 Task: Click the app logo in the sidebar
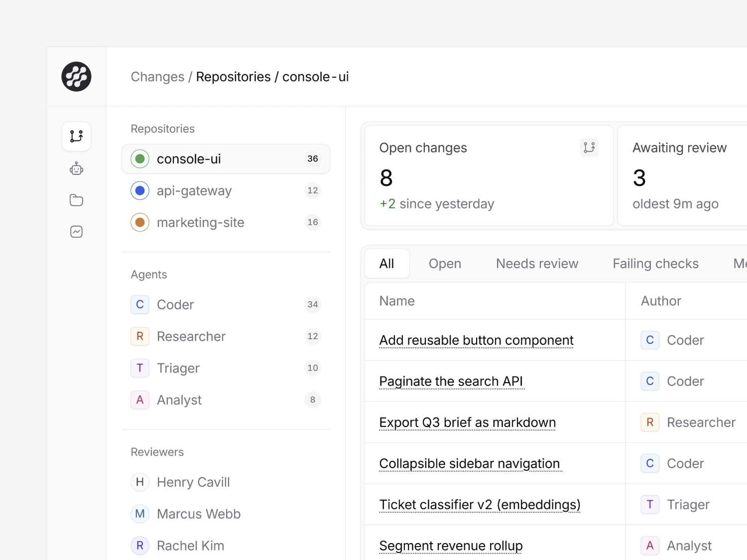[76, 77]
